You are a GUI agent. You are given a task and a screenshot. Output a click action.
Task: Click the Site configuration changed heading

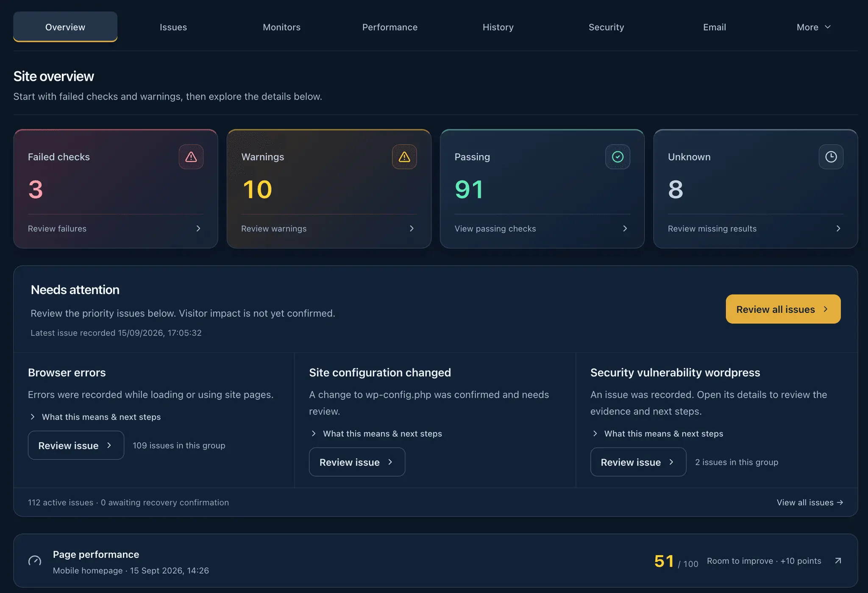(x=380, y=373)
